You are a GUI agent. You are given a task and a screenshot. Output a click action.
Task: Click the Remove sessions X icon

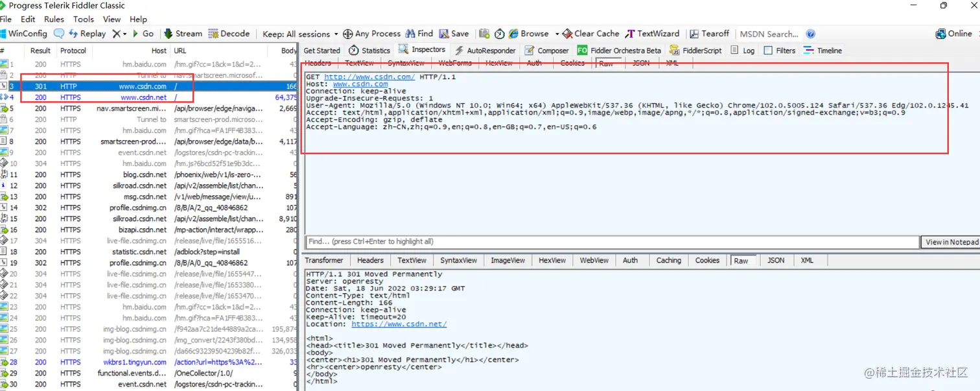(116, 34)
